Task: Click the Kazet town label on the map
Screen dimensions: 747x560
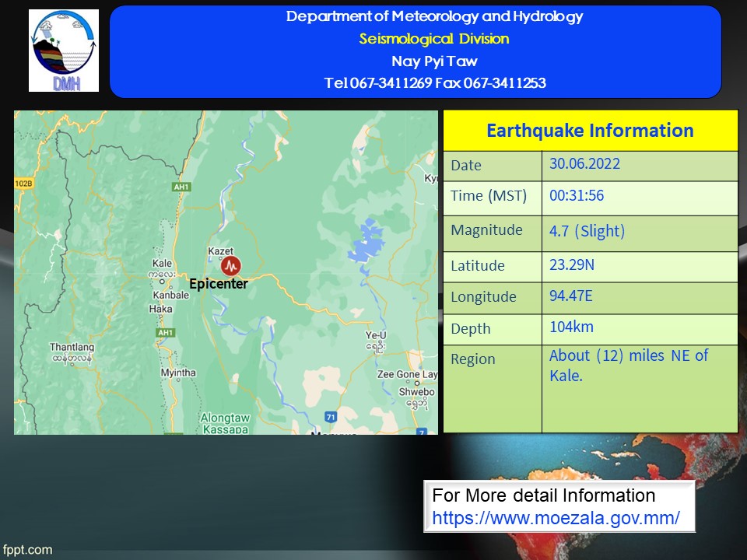Action: (221, 251)
